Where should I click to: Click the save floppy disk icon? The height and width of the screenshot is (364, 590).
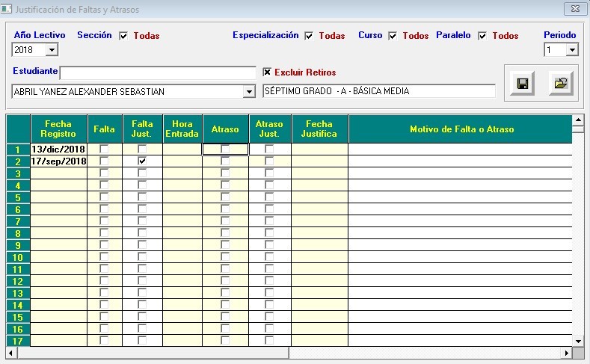pos(522,84)
